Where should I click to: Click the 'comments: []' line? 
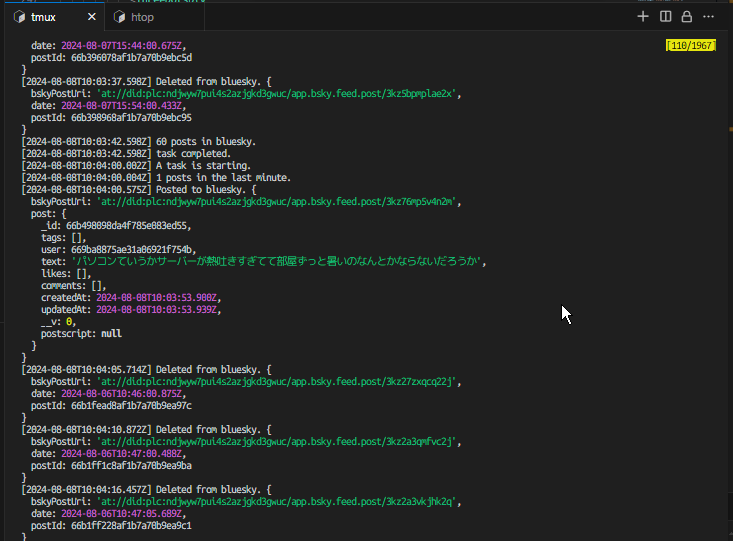73,286
